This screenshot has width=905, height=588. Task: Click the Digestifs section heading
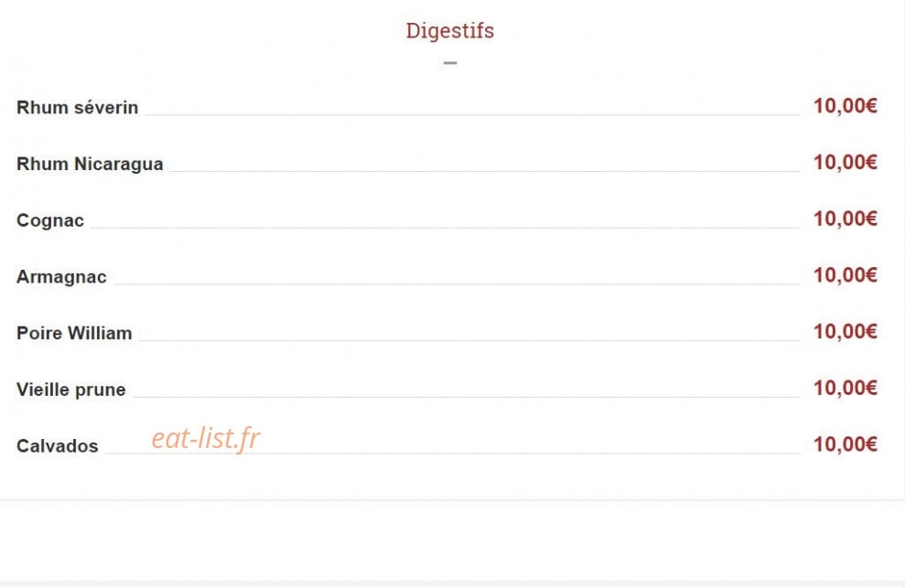pyautogui.click(x=449, y=31)
